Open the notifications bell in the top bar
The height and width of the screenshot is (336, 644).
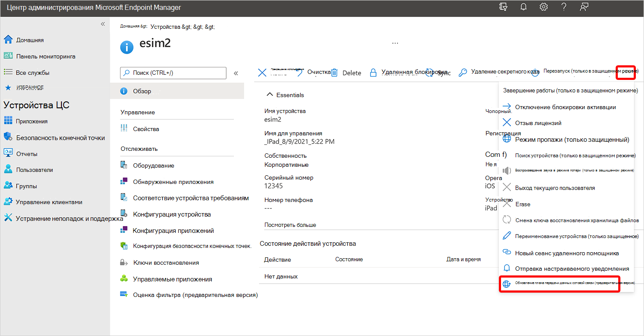pyautogui.click(x=523, y=7)
